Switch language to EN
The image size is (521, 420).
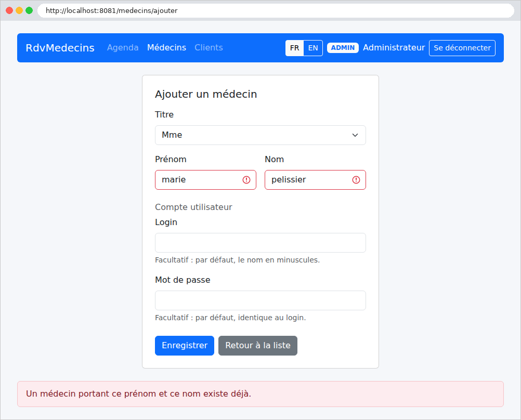(x=313, y=48)
